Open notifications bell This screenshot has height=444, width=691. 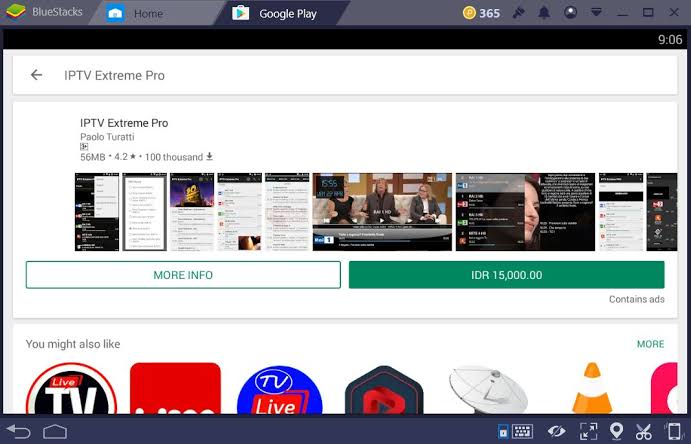(x=544, y=13)
